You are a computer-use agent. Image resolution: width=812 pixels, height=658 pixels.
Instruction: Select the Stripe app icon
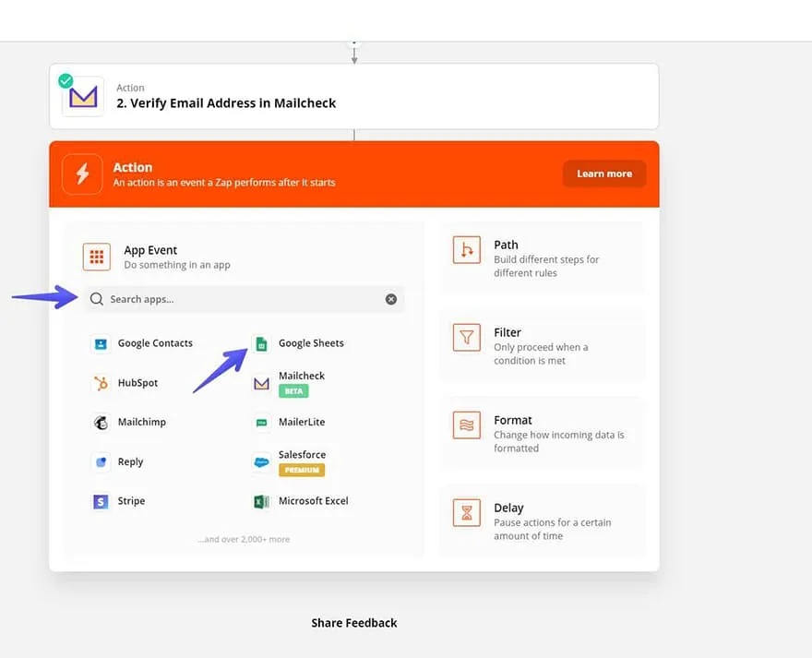click(x=100, y=501)
